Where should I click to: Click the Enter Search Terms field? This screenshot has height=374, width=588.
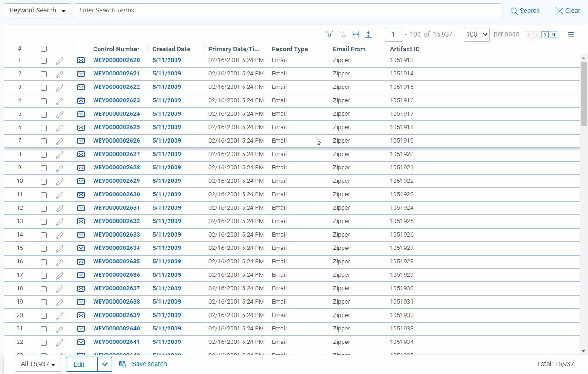click(288, 11)
